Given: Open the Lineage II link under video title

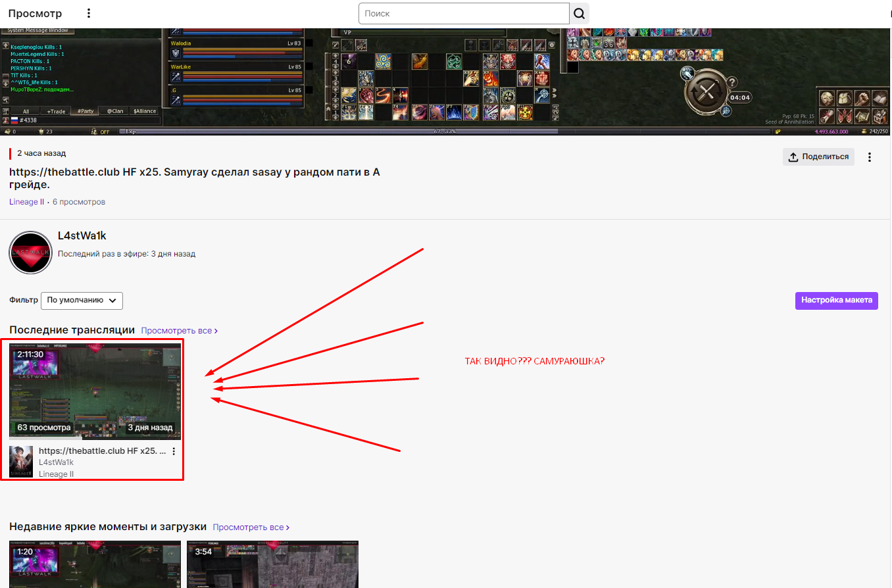Looking at the screenshot, I should [27, 202].
